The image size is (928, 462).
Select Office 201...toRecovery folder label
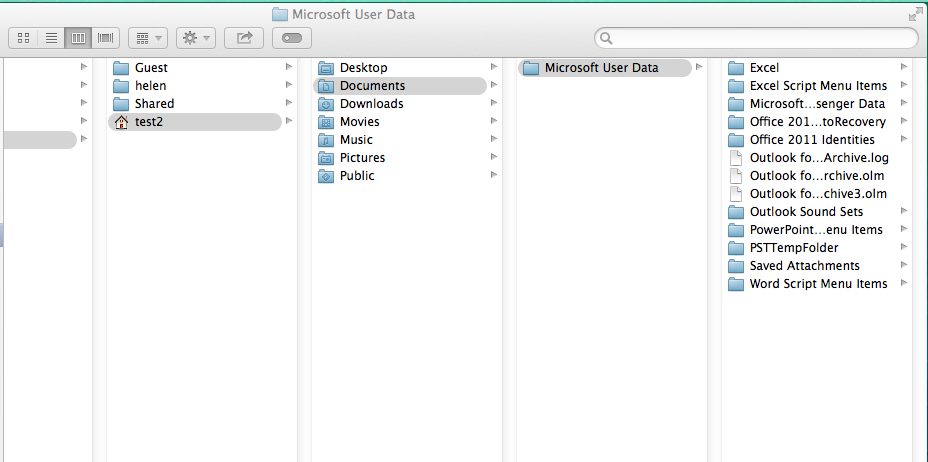[818, 122]
